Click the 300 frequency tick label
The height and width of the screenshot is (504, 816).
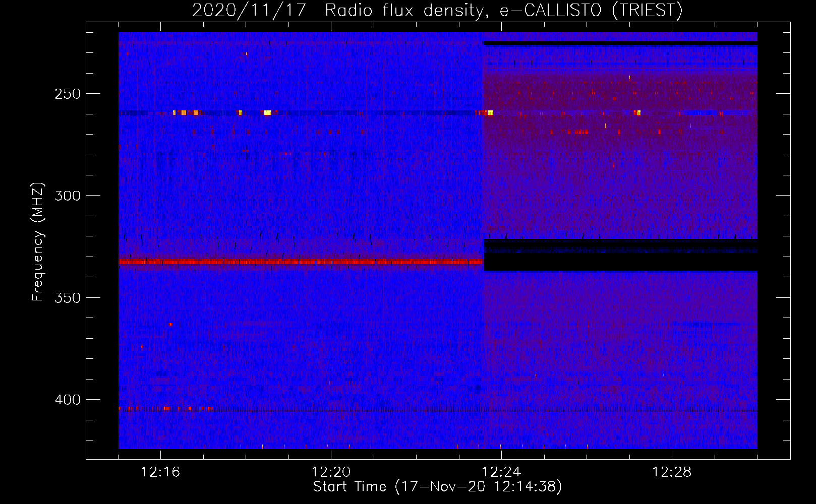(x=68, y=196)
